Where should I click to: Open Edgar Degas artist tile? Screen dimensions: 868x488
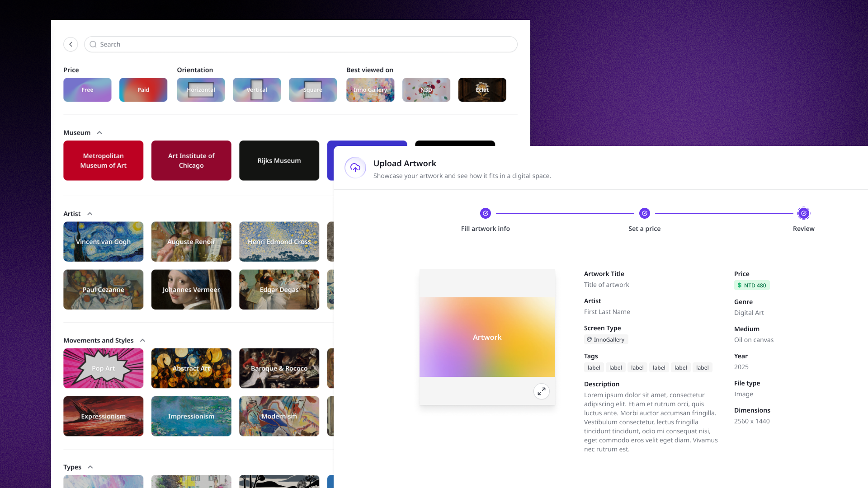point(279,290)
